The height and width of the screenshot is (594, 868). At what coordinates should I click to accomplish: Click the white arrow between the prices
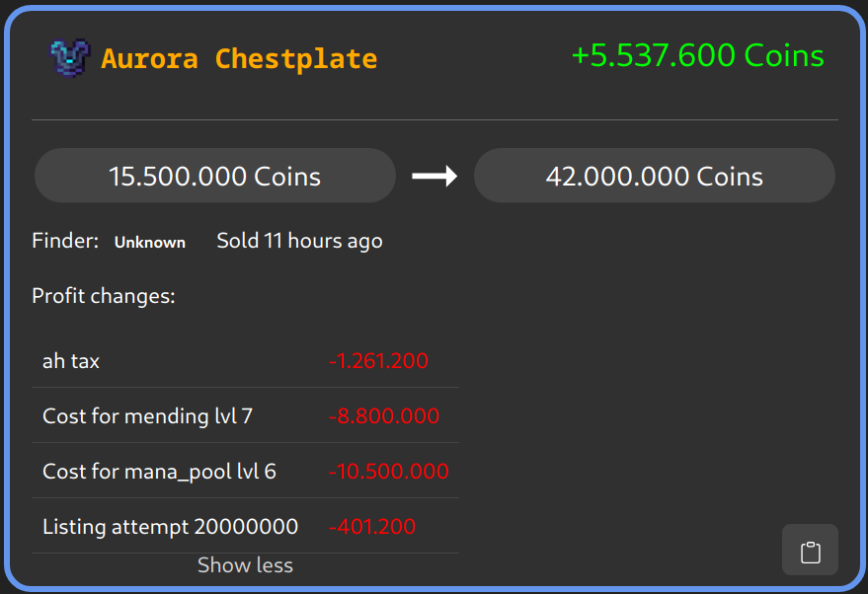434,176
